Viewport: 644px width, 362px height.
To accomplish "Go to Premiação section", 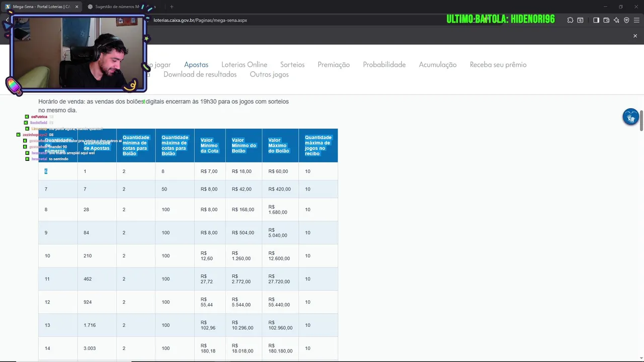I will click(334, 64).
